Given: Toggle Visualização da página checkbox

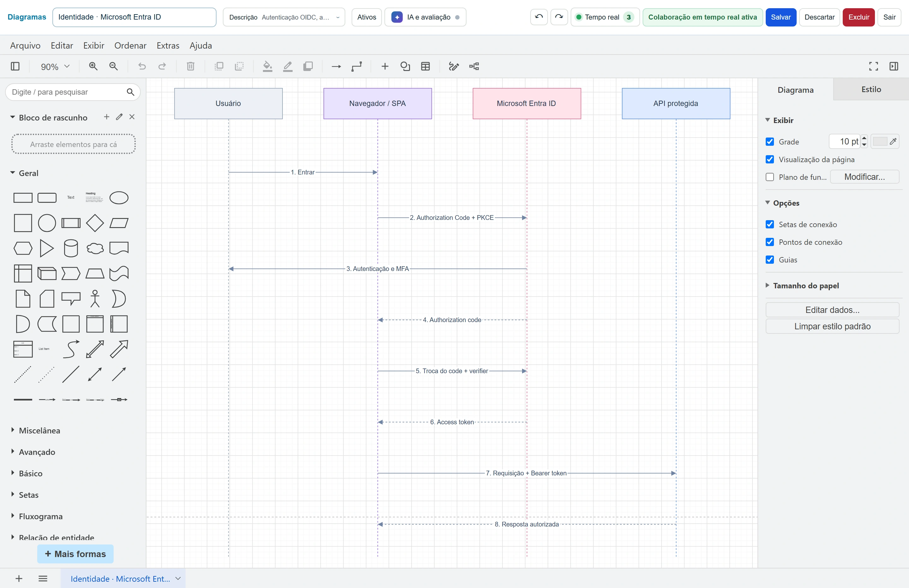Looking at the screenshot, I should (770, 159).
